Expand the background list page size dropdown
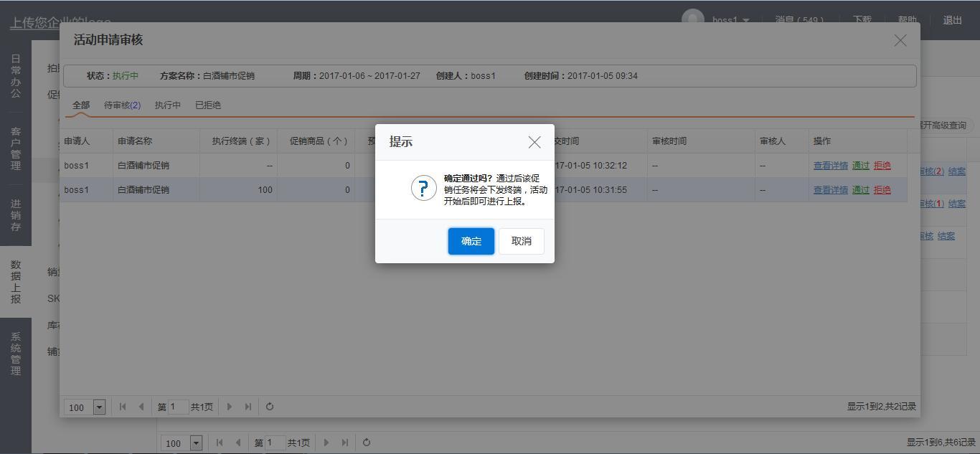 pyautogui.click(x=196, y=443)
